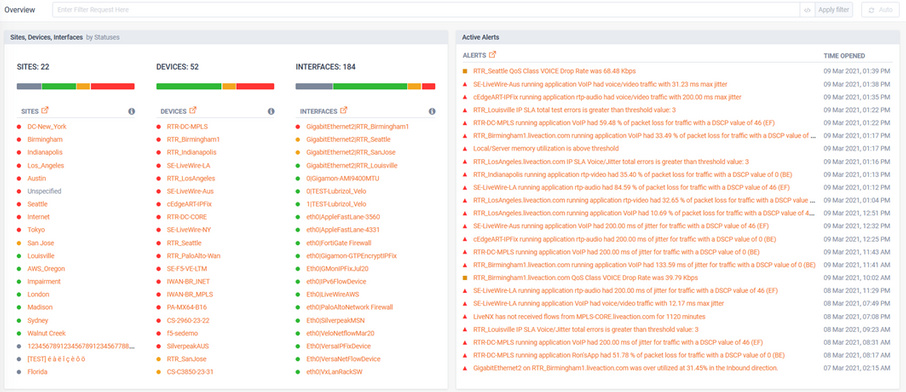Open interface eth0|AppleFastLane-3560
The height and width of the screenshot is (392, 906).
(343, 217)
